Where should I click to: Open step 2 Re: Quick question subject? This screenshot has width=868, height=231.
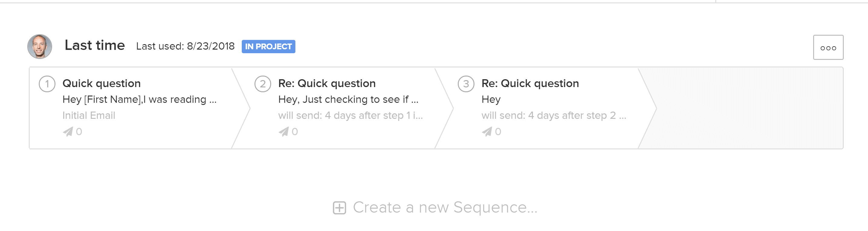327,83
